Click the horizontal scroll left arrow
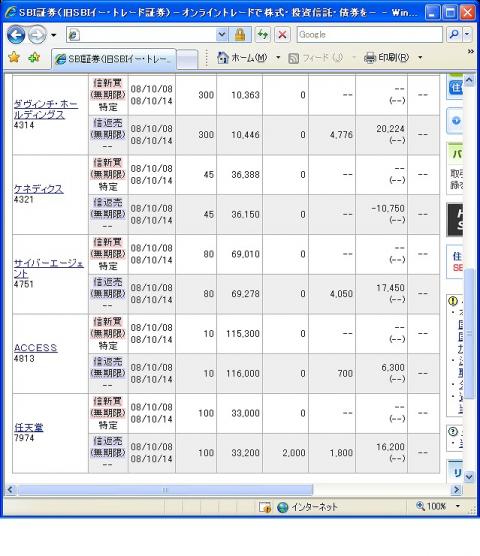This screenshot has width=480, height=556. 10,490
